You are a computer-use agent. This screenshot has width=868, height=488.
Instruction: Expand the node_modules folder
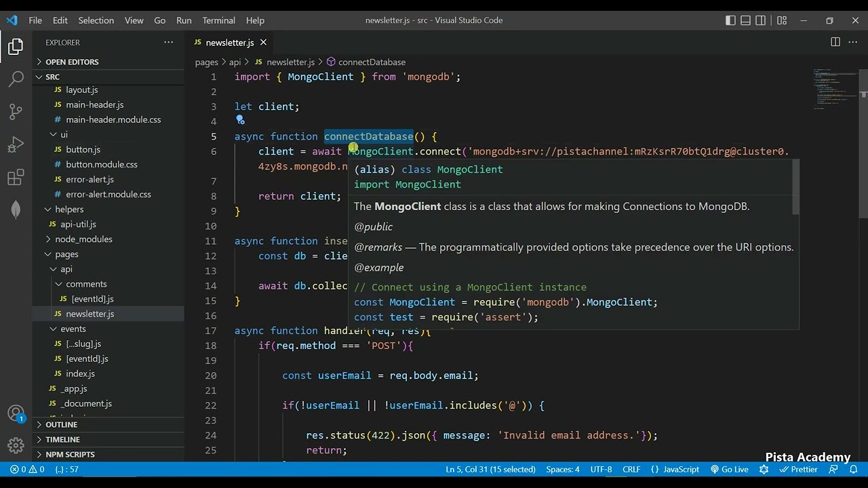[x=108, y=239]
